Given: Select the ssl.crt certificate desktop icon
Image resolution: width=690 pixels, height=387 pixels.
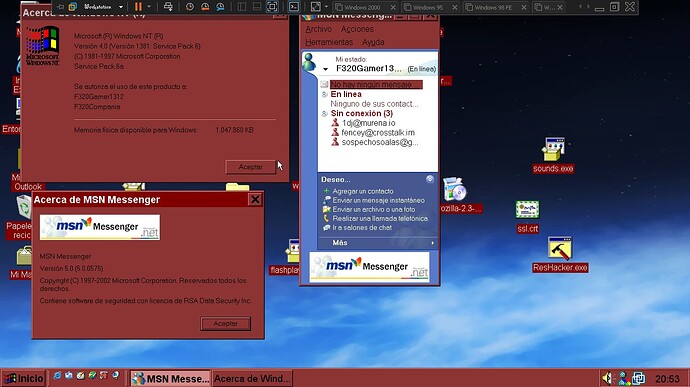Looking at the screenshot, I should tap(527, 216).
